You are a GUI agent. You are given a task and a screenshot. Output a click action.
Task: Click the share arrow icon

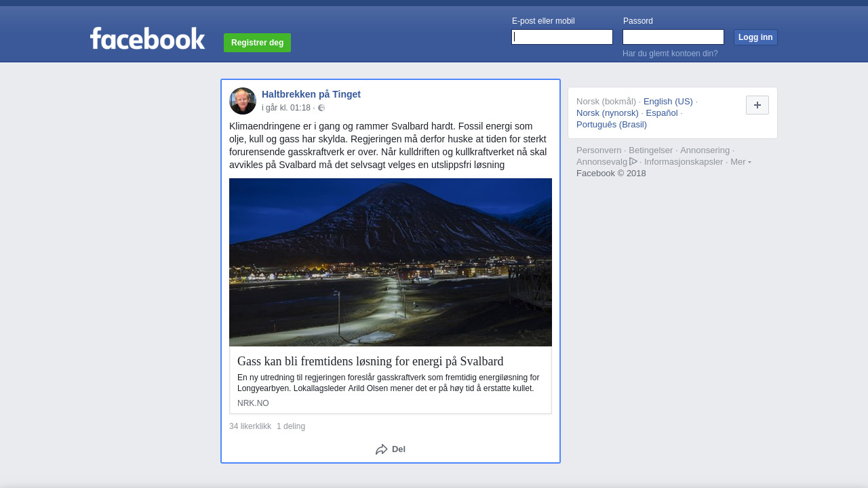click(x=382, y=449)
